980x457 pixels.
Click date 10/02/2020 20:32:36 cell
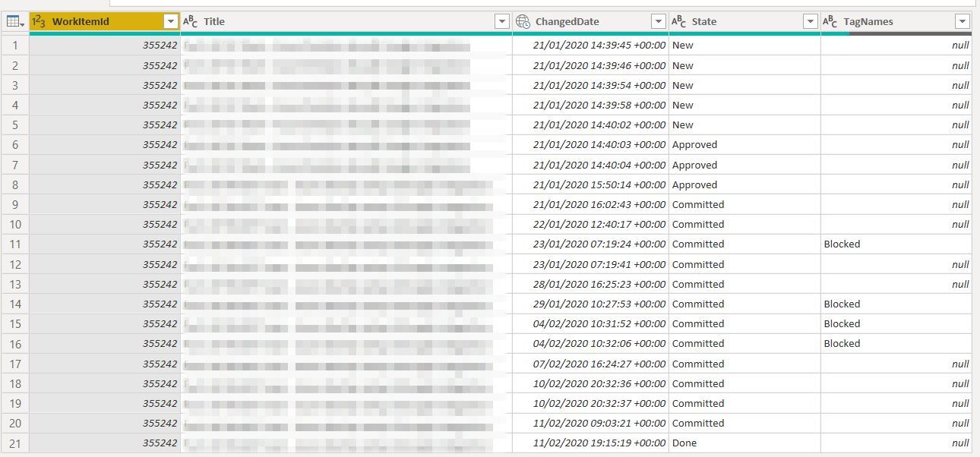[x=591, y=383]
